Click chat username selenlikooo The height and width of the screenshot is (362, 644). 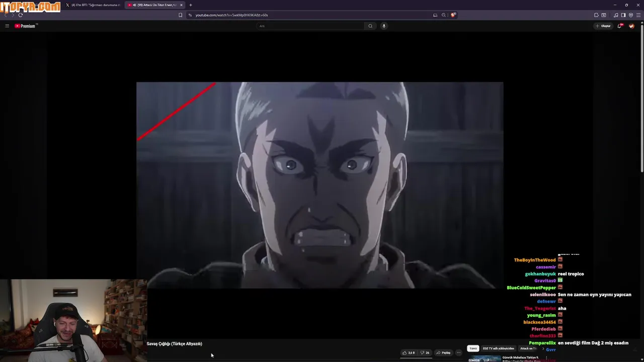(543, 295)
